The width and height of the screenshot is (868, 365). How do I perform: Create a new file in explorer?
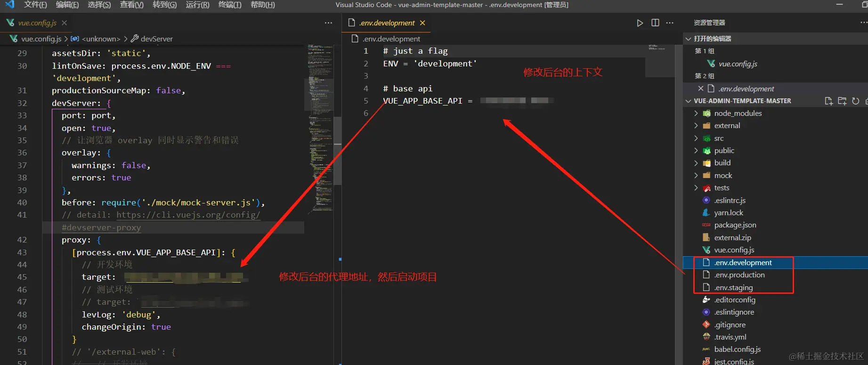pos(829,101)
